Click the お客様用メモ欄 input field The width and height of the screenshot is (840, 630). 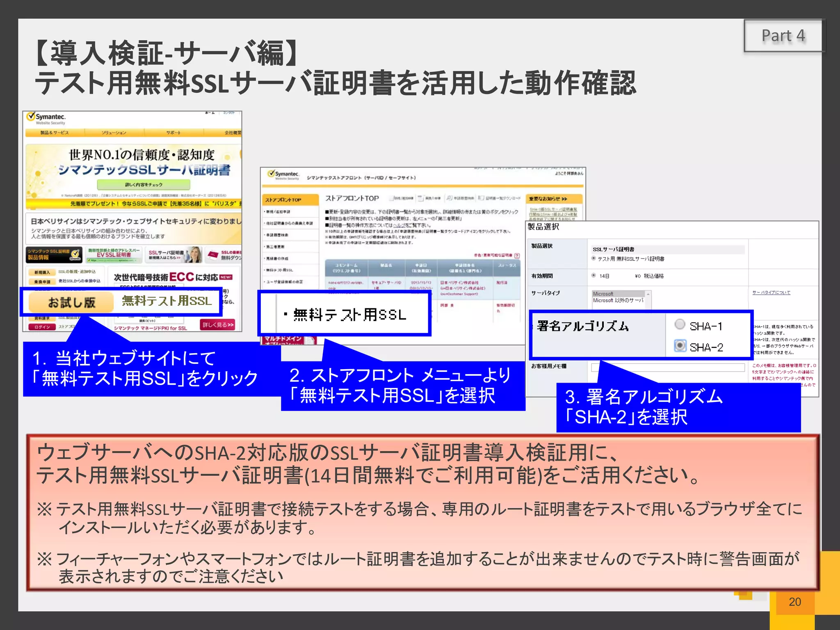point(668,367)
